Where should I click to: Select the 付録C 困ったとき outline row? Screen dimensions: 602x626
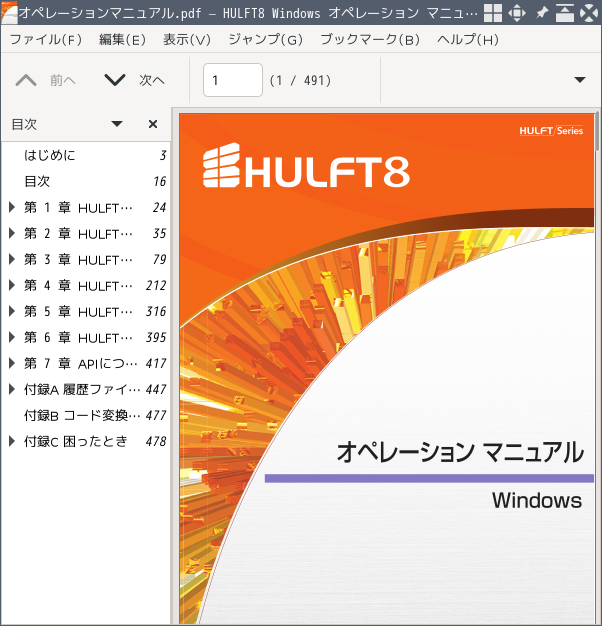point(86,441)
